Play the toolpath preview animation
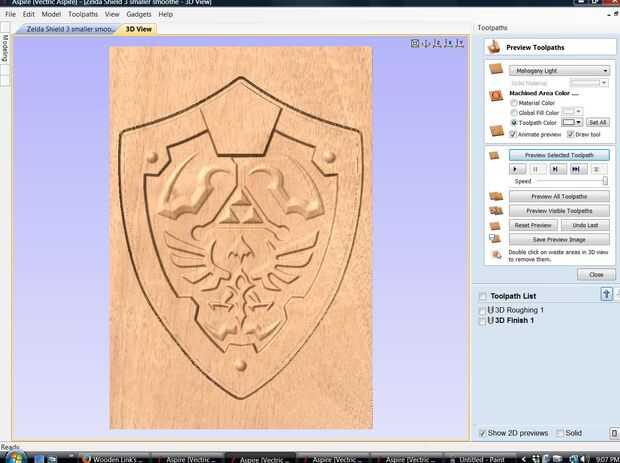Screen dimensions: 620x463 pyautogui.click(x=517, y=169)
